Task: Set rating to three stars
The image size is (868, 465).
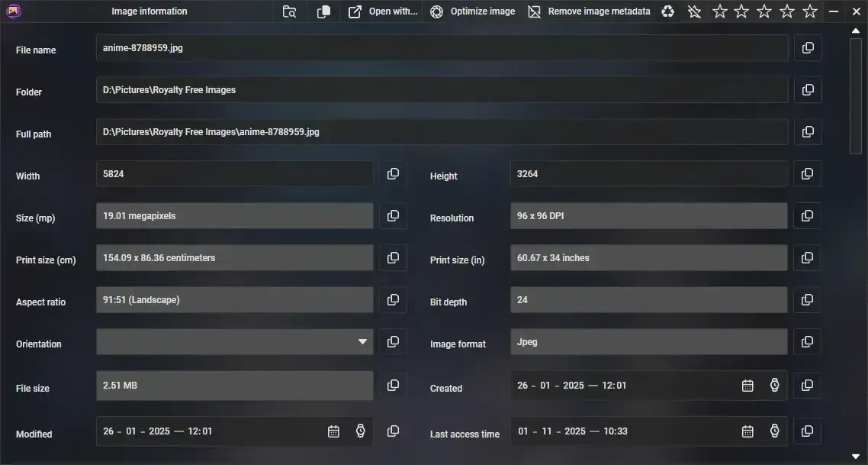Action: [764, 11]
